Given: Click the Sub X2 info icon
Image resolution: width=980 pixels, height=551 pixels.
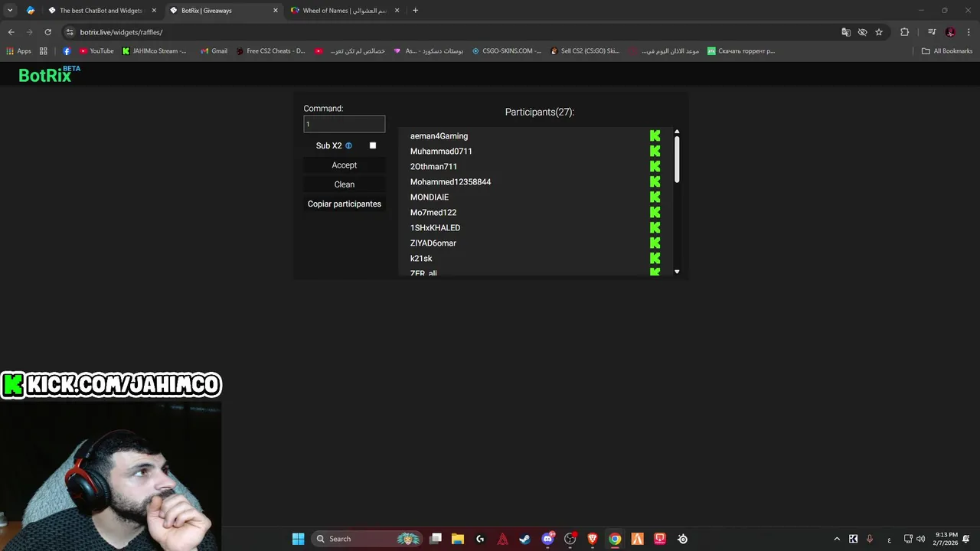Looking at the screenshot, I should 348,145.
